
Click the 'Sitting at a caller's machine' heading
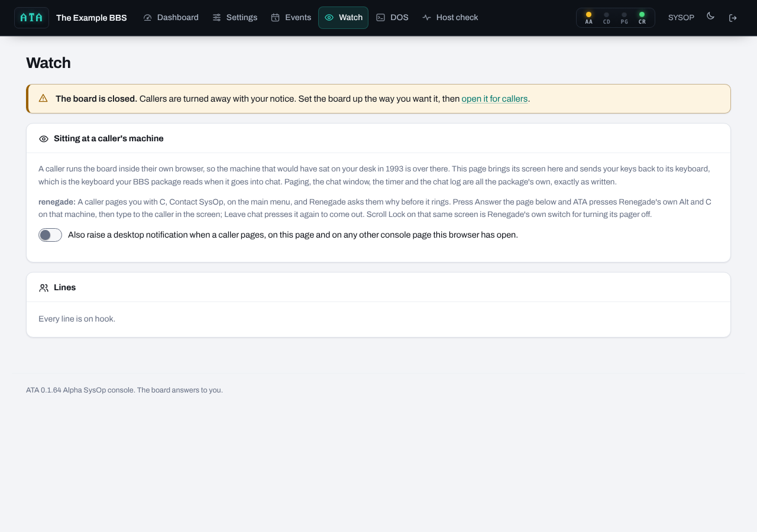click(x=109, y=138)
